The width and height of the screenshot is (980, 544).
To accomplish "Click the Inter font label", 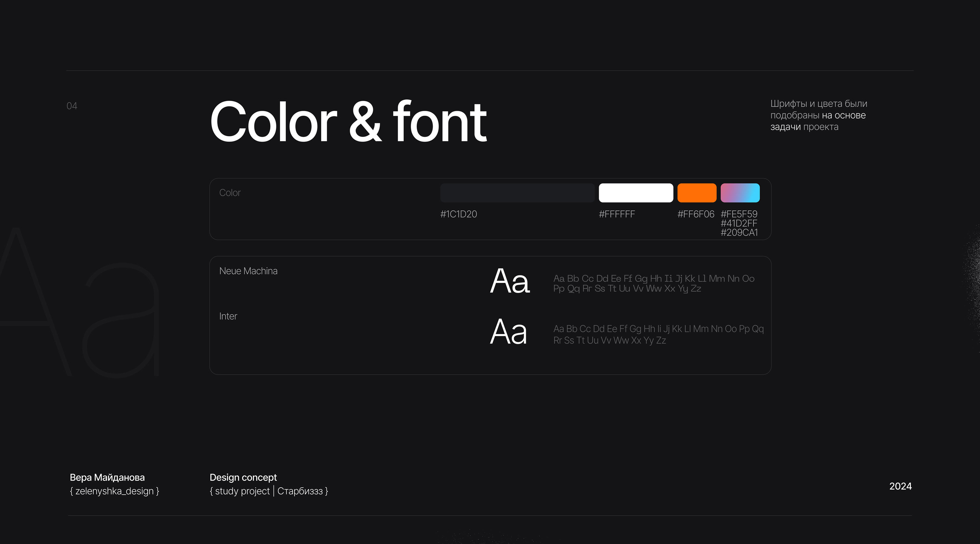I will tap(228, 316).
